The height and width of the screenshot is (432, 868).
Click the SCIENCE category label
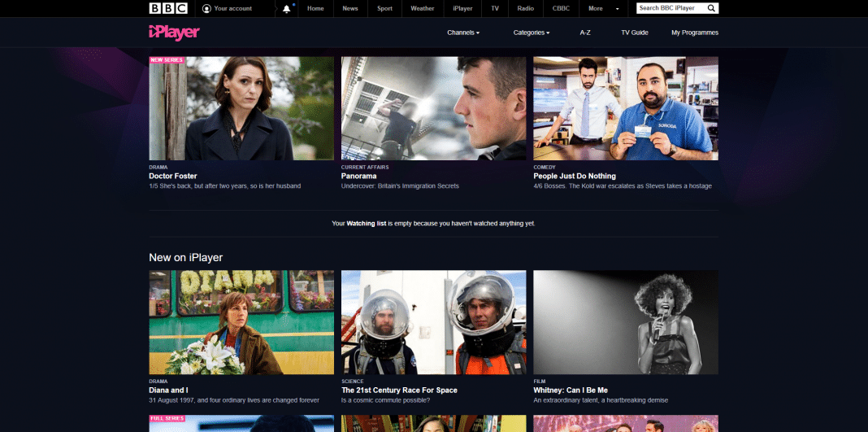point(353,382)
